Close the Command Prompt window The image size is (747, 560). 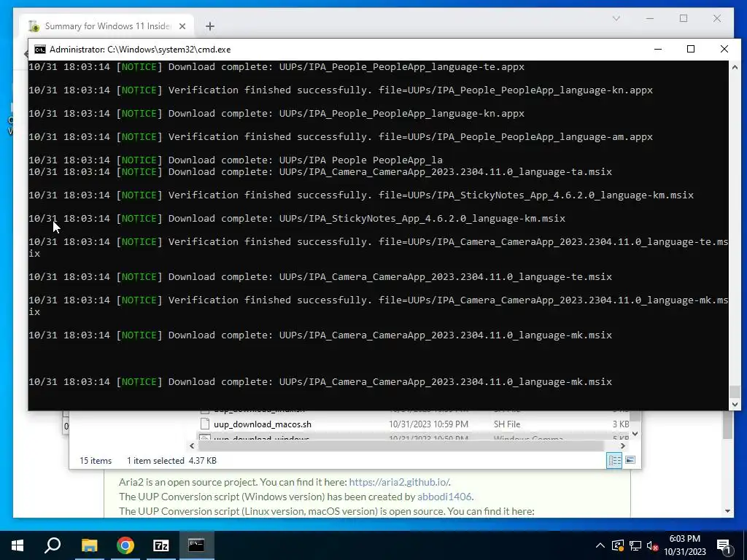(x=724, y=49)
